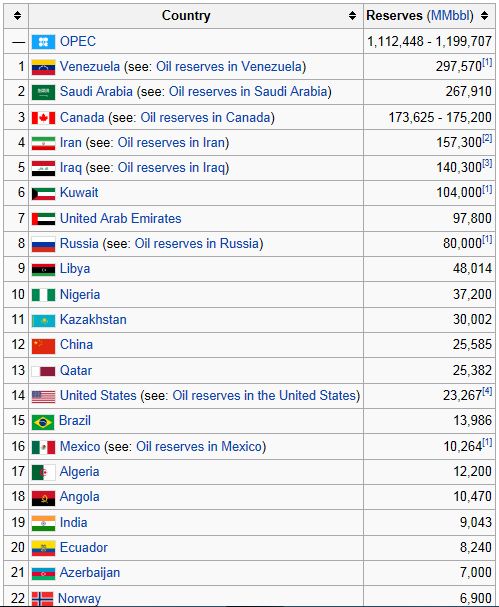Open citation [2] next to Iran reserves

click(x=487, y=138)
